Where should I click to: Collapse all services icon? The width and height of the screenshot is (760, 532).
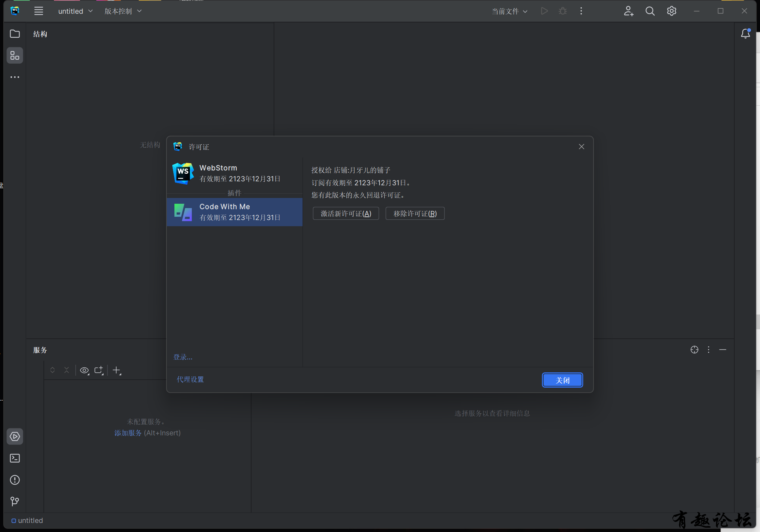click(x=67, y=370)
